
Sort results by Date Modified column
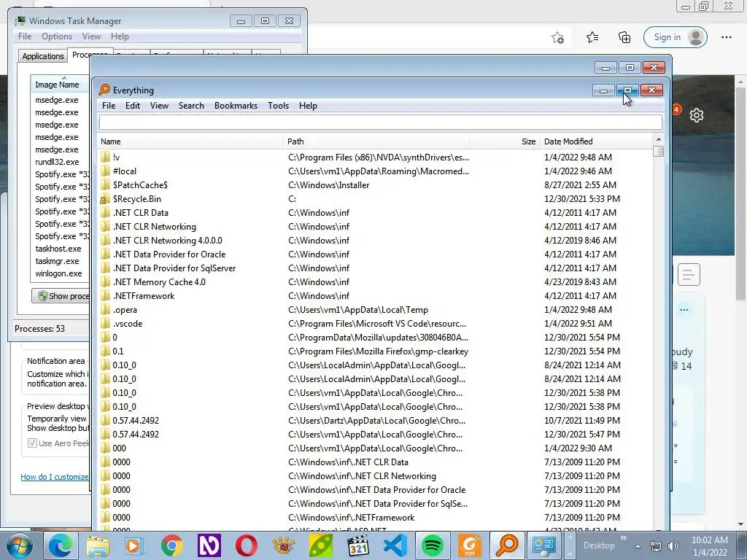click(x=595, y=141)
